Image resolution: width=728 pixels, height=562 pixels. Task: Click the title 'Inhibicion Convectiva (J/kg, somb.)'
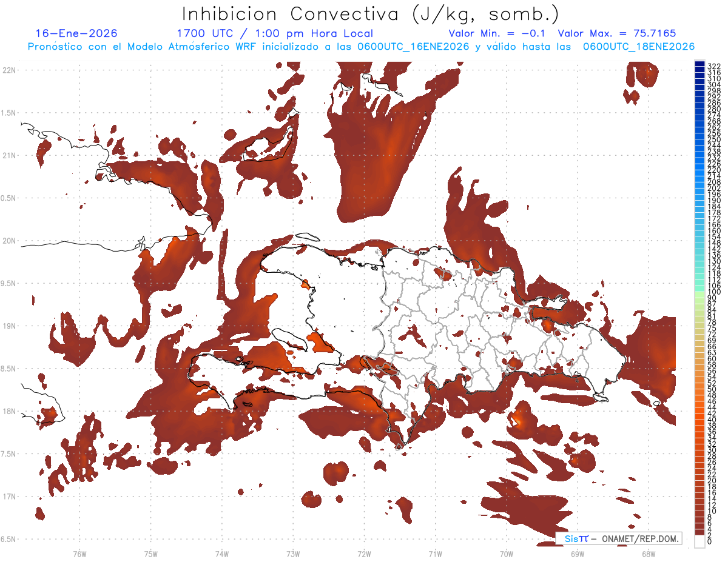tap(370, 14)
